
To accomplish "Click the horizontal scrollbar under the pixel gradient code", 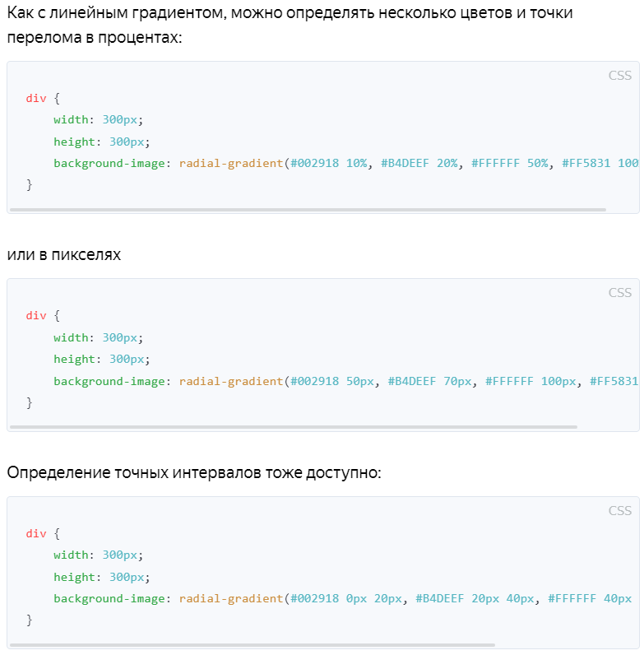I will click(x=293, y=427).
